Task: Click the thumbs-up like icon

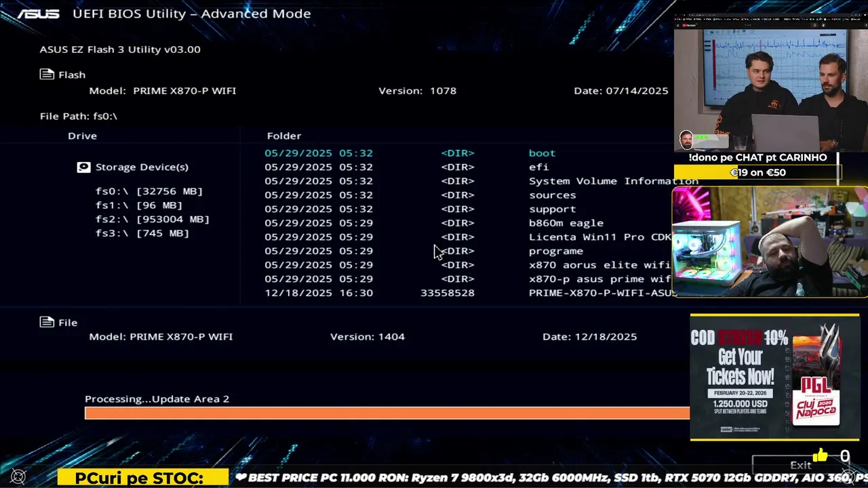Action: 820,455
